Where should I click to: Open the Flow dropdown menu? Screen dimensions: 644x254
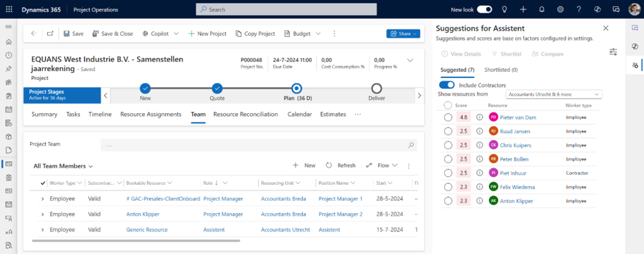coord(382,165)
